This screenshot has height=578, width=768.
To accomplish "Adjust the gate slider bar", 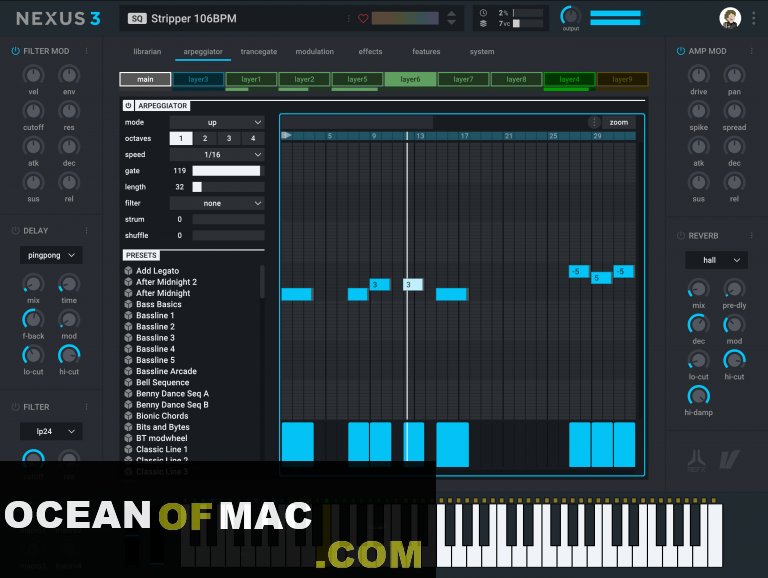I will pyautogui.click(x=228, y=171).
